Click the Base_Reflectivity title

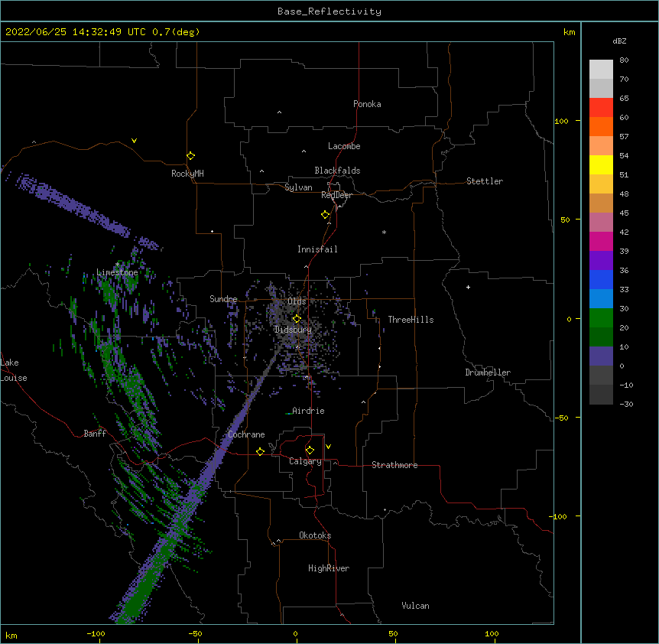click(x=329, y=11)
